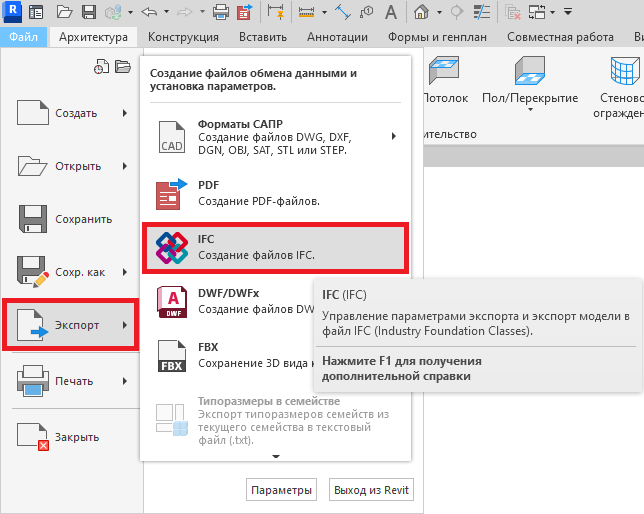Select PDF export option
Viewport: 644px width, 514px height.
pyautogui.click(x=276, y=194)
